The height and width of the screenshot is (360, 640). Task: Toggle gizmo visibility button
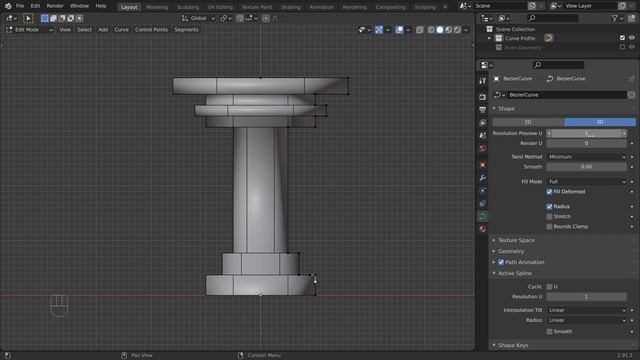pos(379,30)
